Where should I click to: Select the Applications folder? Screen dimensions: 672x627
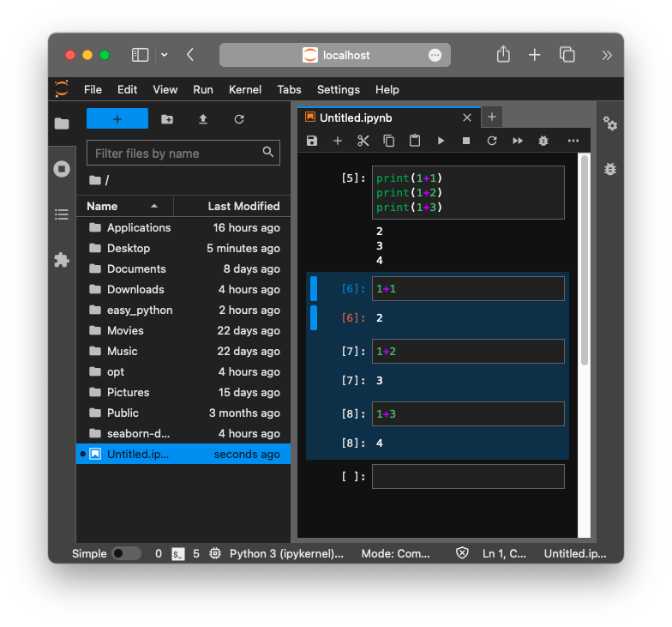[183, 228]
